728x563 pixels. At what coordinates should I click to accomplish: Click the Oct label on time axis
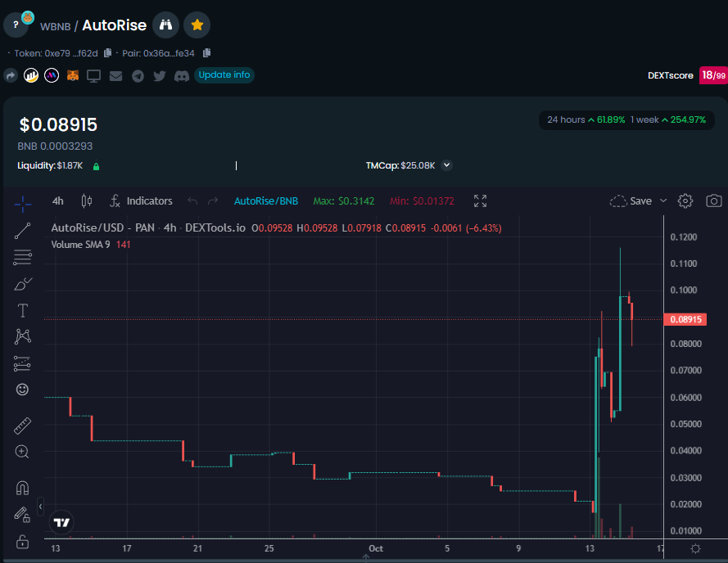pos(376,548)
